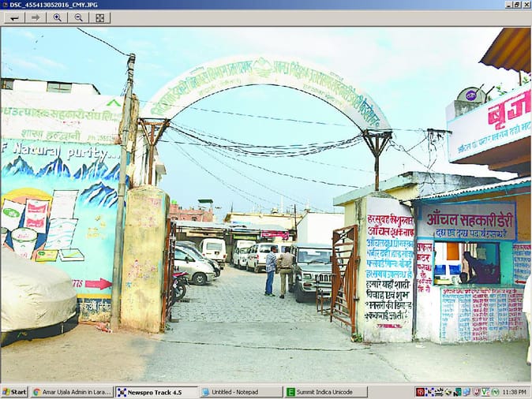
Task: Click the forward arrow toolbar button
Action: 36,17
